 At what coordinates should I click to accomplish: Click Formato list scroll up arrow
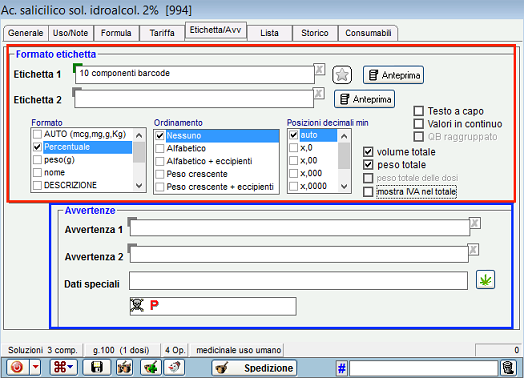pyautogui.click(x=139, y=135)
